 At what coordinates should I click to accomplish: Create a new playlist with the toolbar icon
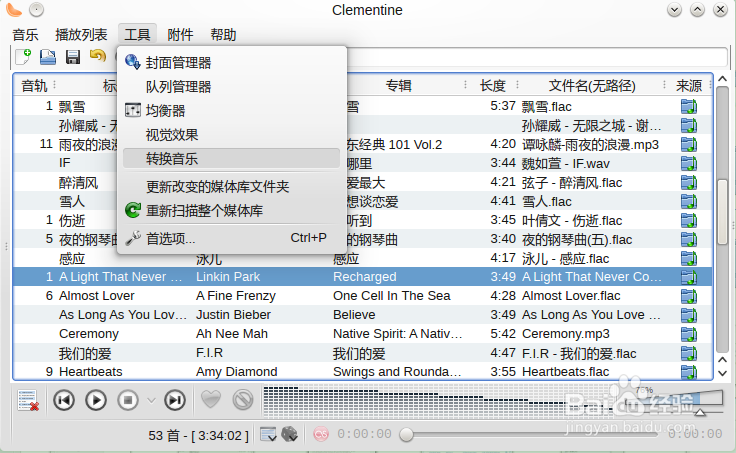[23, 57]
